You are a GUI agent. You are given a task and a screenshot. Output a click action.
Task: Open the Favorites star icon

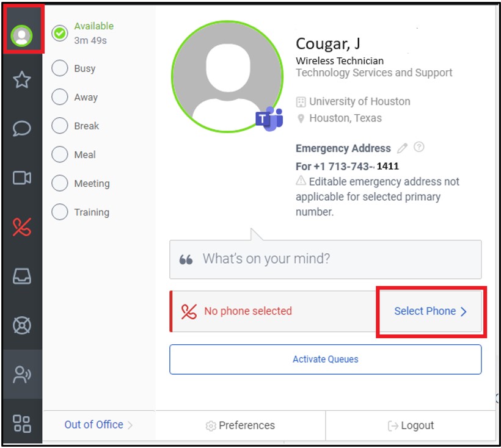coord(22,79)
